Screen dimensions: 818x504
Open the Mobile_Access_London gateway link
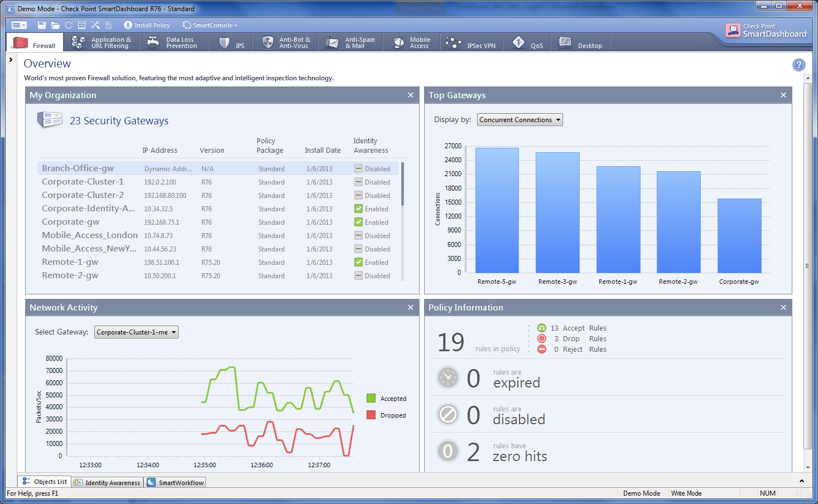pos(90,235)
